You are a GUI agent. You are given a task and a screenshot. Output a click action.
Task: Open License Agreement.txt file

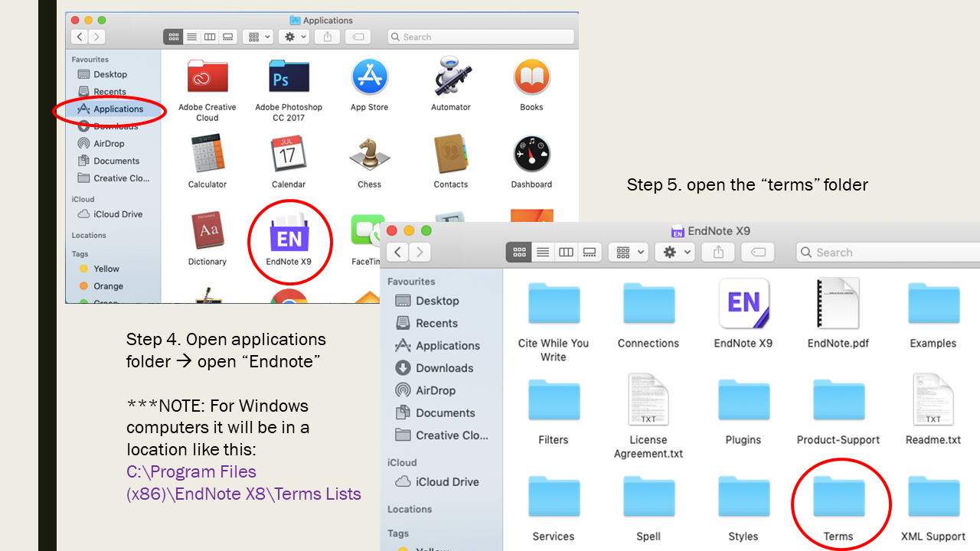(x=648, y=399)
